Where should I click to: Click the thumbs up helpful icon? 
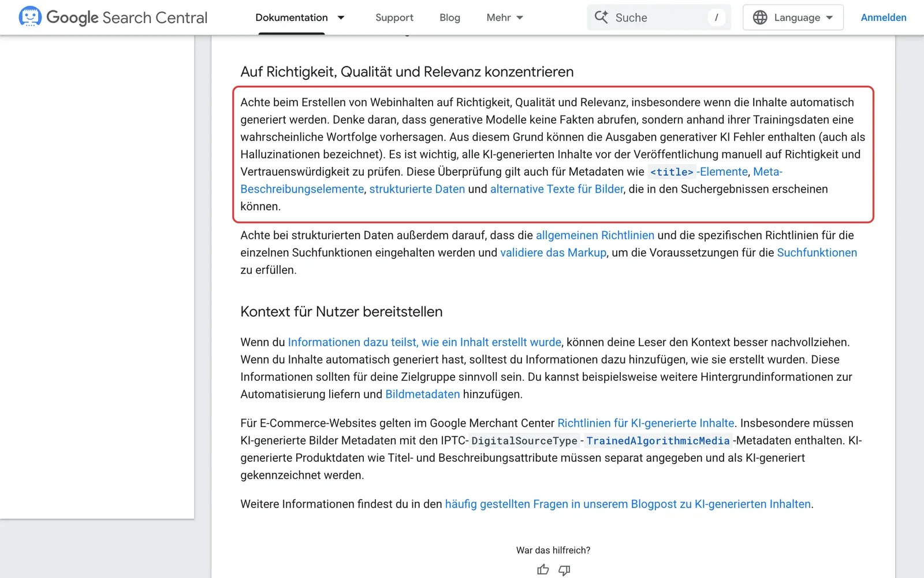point(543,570)
